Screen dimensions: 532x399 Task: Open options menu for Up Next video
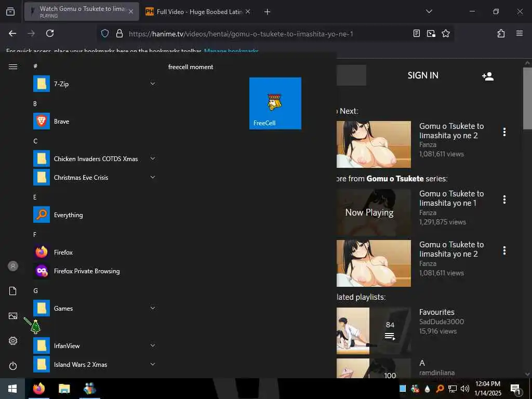coord(504,132)
